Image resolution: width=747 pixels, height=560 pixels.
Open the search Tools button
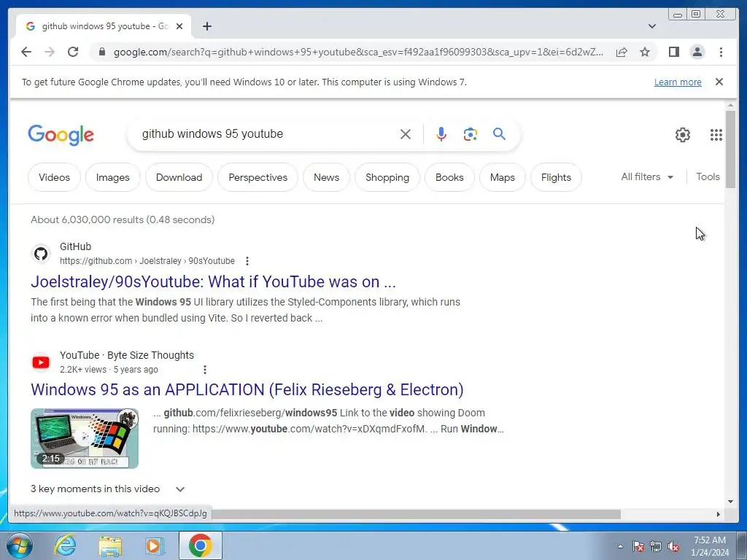click(x=708, y=176)
